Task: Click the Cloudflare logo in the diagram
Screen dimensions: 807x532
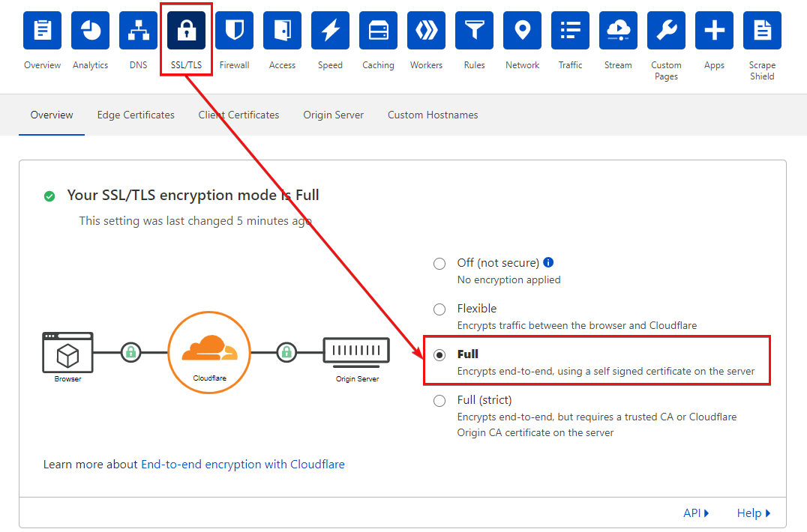Action: pos(209,353)
